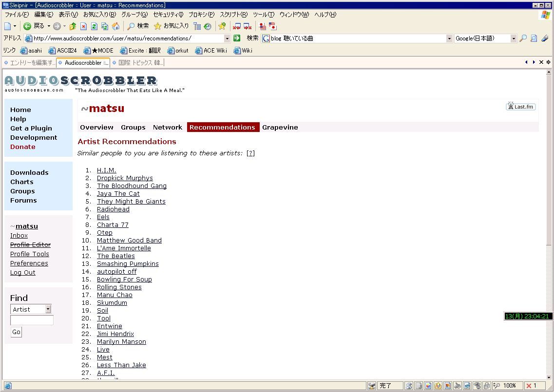This screenshot has height=392, width=554.
Task: Click the Donate link in sidebar
Action: pyautogui.click(x=22, y=147)
